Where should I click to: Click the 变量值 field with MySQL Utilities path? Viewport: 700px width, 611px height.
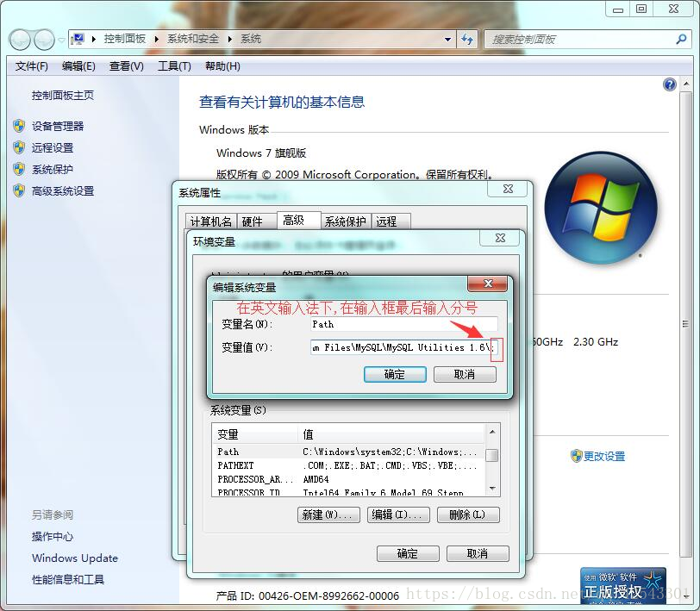coord(404,347)
